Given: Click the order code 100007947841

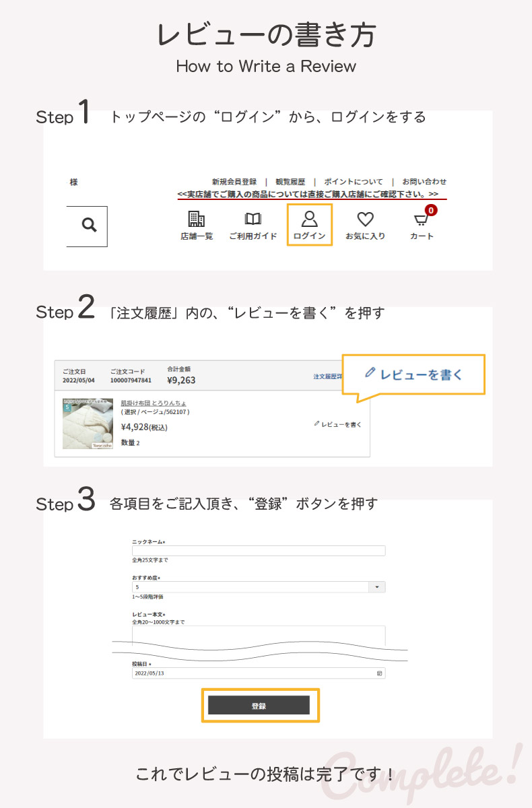Looking at the screenshot, I should click(131, 380).
